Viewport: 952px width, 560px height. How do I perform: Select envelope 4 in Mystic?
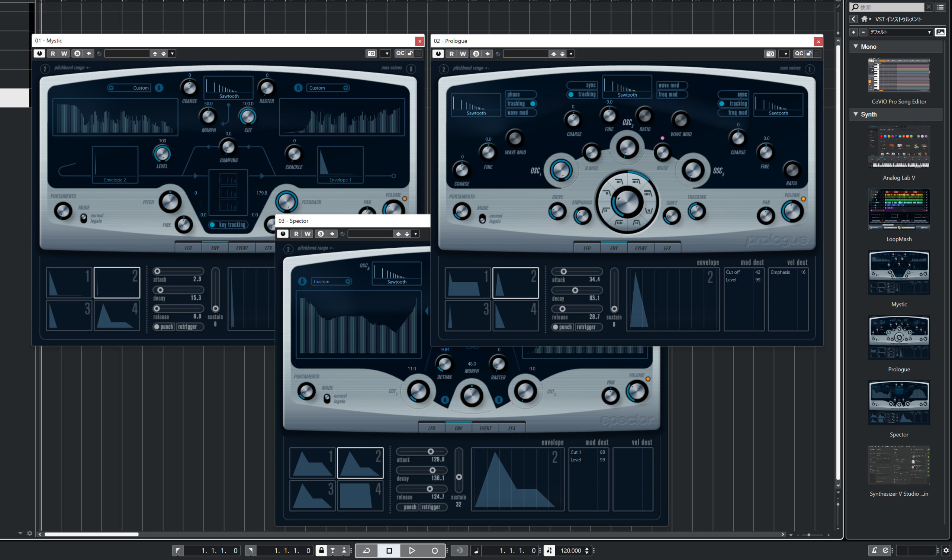coord(117,315)
